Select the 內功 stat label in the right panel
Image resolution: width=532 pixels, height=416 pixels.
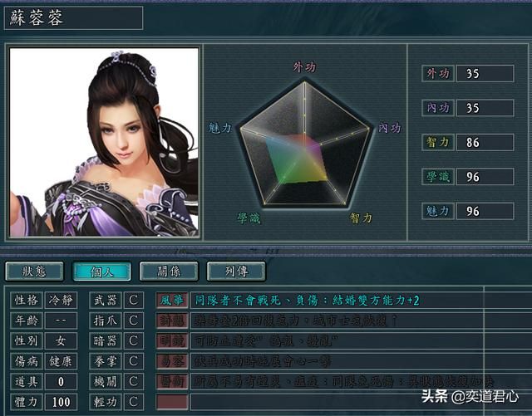(x=438, y=108)
